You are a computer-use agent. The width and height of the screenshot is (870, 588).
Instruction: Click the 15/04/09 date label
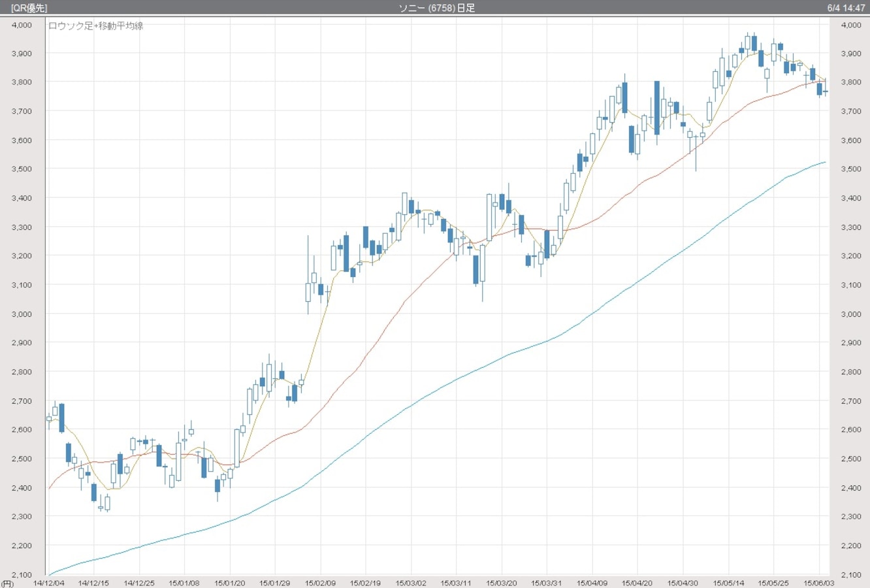tap(592, 583)
